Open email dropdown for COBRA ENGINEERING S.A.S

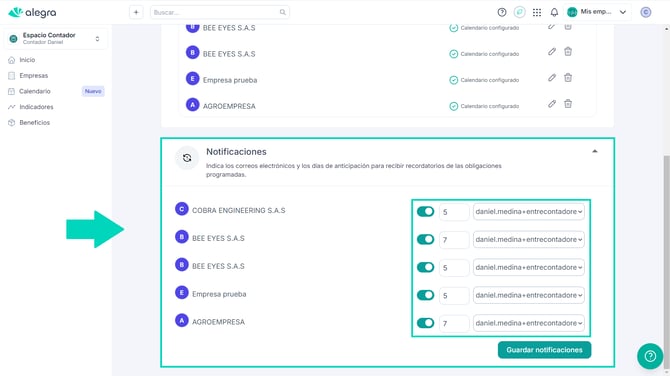[529, 212]
